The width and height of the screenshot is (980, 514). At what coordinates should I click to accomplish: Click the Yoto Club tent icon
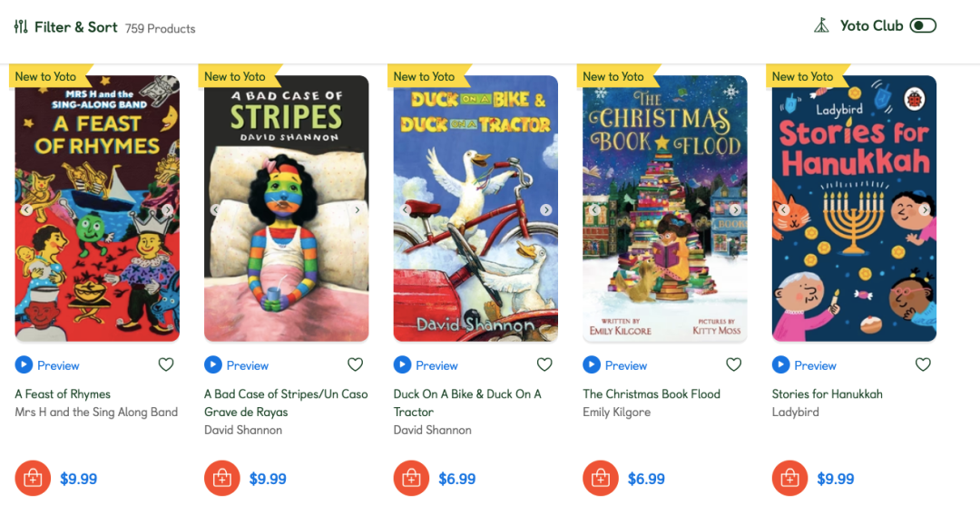[821, 25]
